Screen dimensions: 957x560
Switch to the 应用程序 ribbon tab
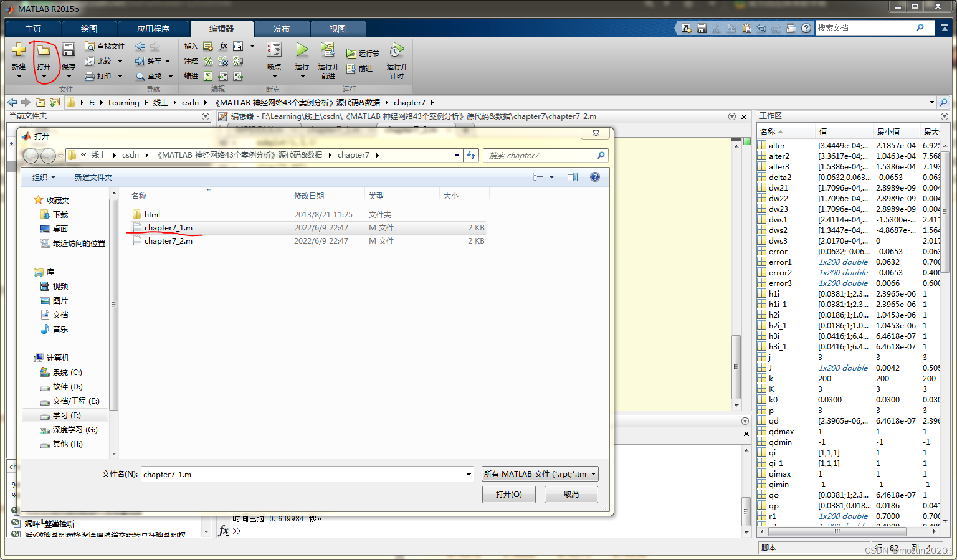[x=153, y=29]
